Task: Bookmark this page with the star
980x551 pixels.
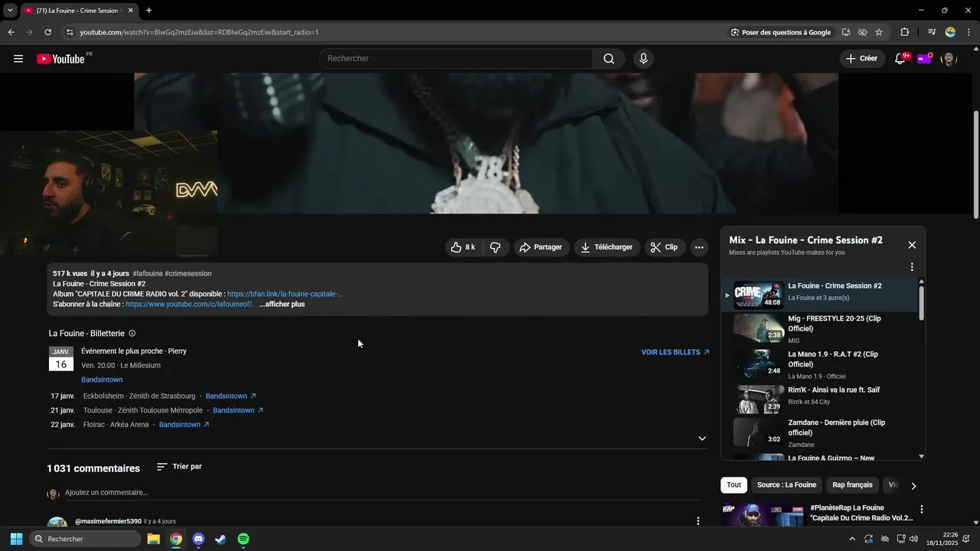Action: pos(879,32)
